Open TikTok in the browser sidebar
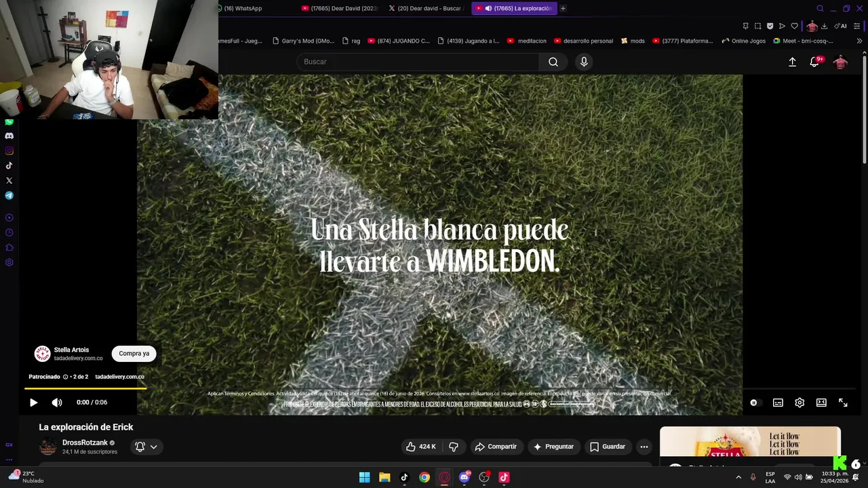Viewport: 868px width, 488px height. click(x=9, y=165)
